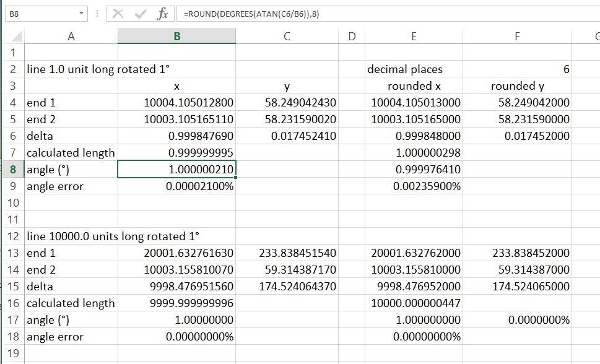Select 0.0000000% in column F
600x364 pixels.
tap(518, 319)
